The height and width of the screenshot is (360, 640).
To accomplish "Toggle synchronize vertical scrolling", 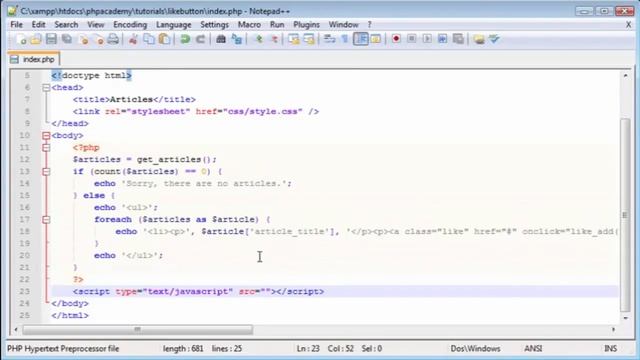I will pyautogui.click(x=293, y=39).
